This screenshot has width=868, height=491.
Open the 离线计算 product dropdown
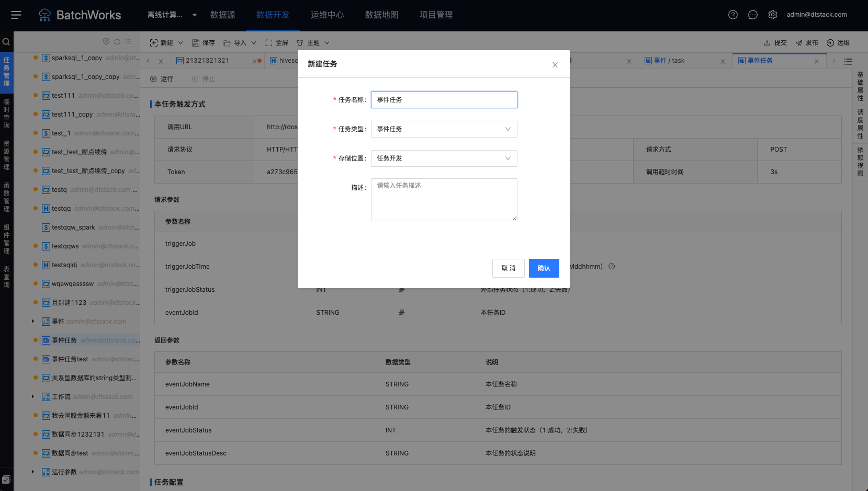[x=172, y=15]
